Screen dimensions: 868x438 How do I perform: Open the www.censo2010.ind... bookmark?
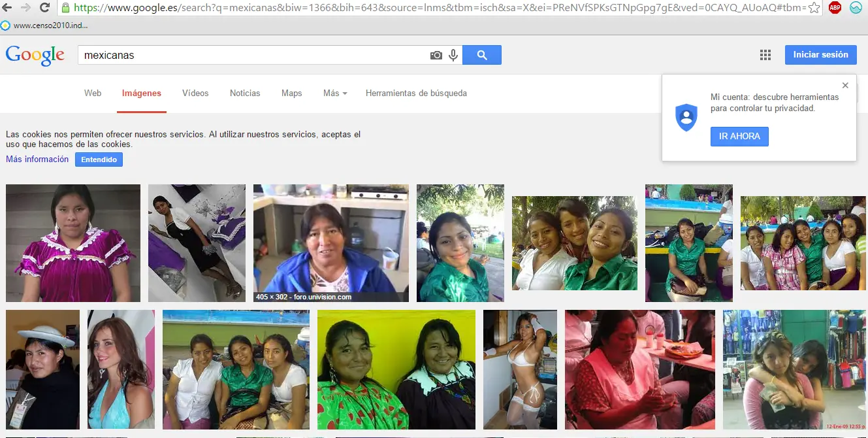tap(44, 25)
